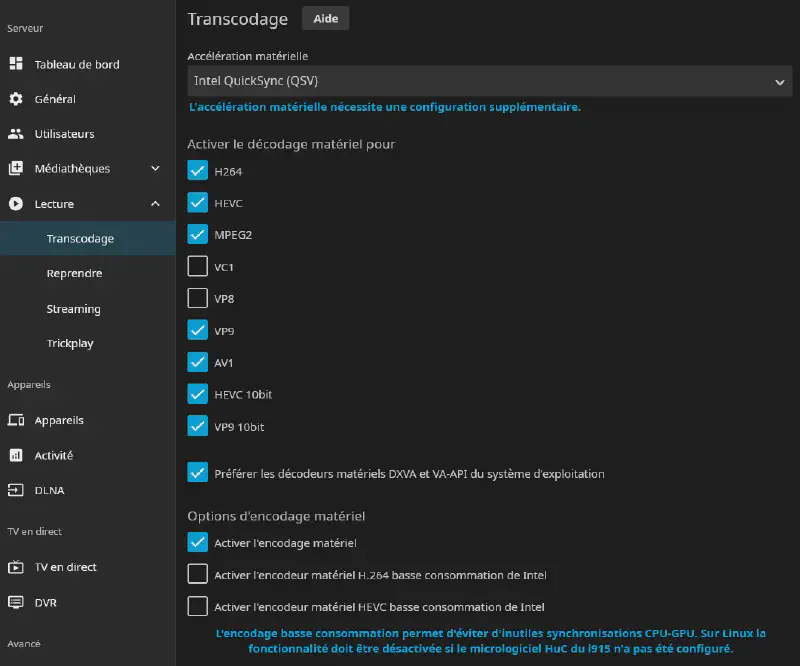Switch to the Streaming tab
Image resolution: width=800 pixels, height=666 pixels.
(x=72, y=308)
